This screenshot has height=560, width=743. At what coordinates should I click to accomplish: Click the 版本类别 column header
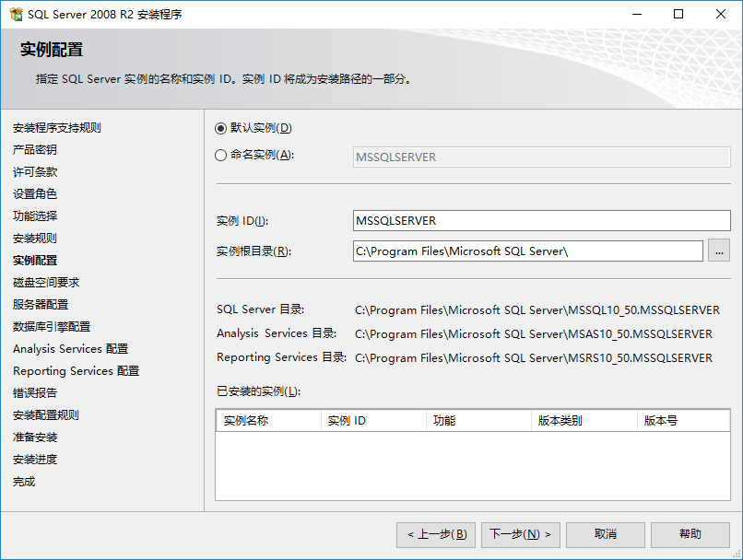(584, 420)
